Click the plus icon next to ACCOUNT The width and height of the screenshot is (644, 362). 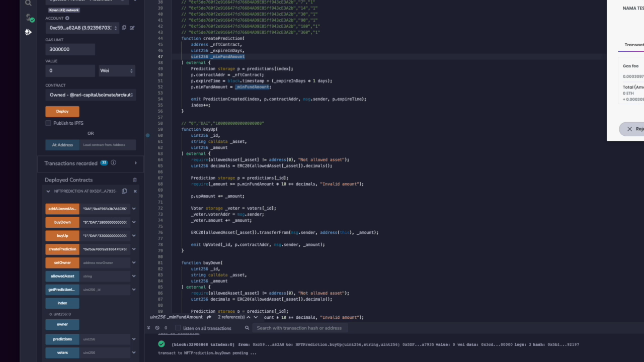[67, 18]
